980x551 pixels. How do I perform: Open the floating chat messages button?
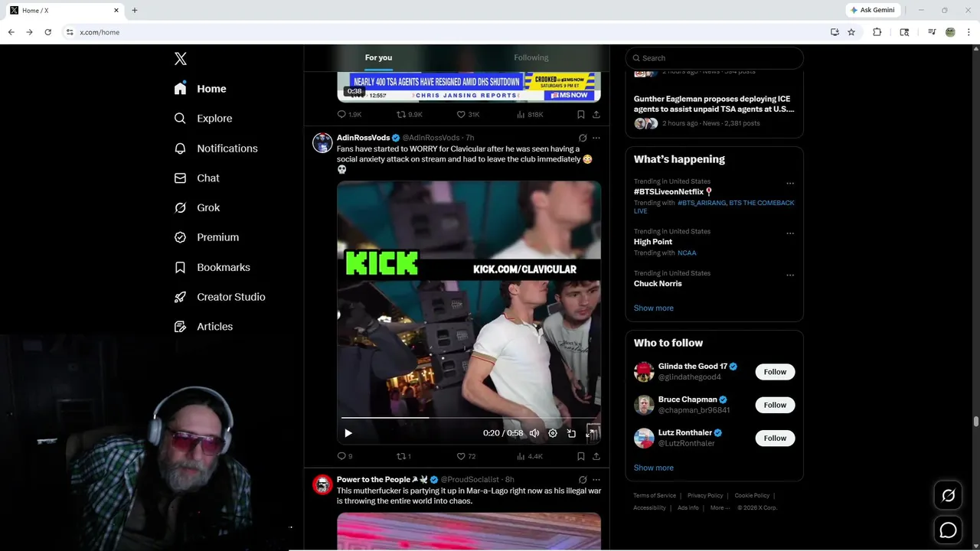point(948,530)
